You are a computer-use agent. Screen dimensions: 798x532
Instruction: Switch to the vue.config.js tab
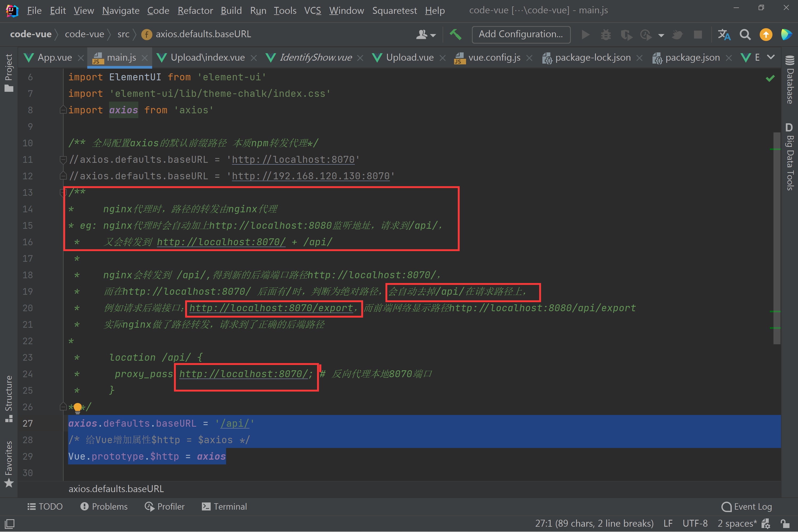point(494,58)
